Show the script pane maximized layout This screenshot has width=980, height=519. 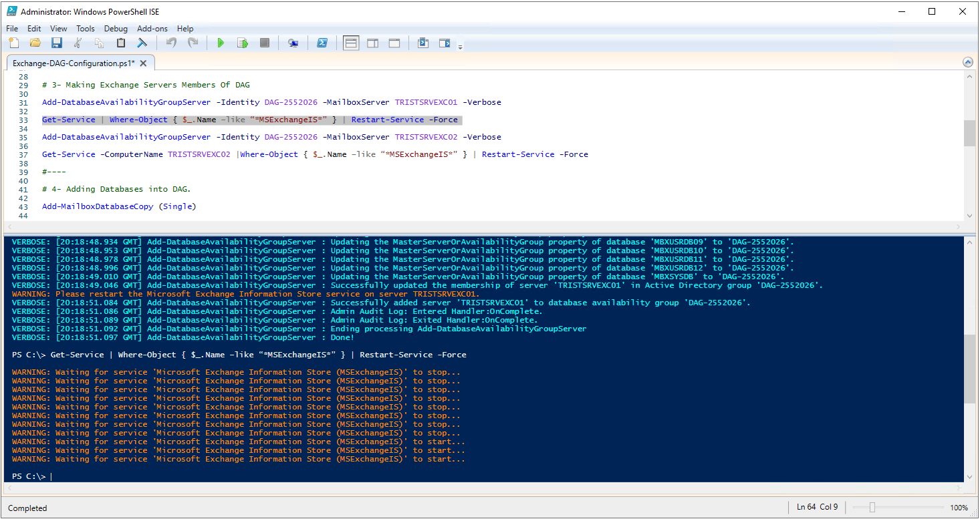(394, 43)
